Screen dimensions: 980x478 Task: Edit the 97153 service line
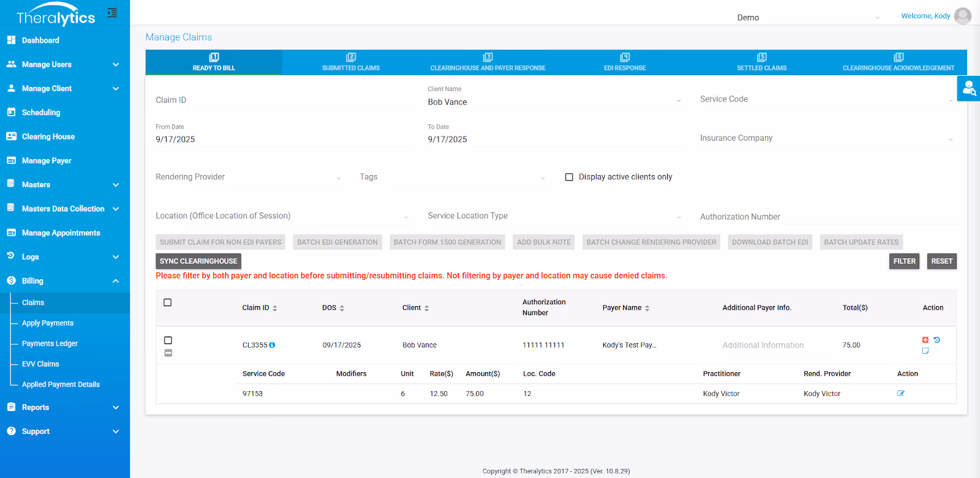click(x=901, y=394)
